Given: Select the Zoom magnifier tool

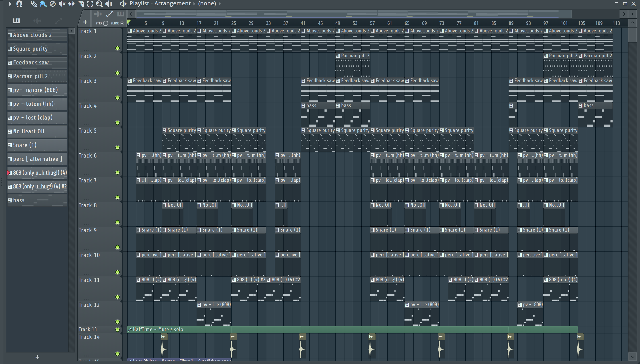Looking at the screenshot, I should [99, 4].
